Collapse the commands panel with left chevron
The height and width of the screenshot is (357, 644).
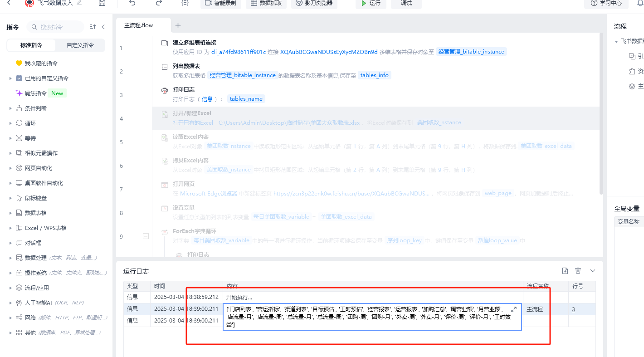(x=103, y=27)
